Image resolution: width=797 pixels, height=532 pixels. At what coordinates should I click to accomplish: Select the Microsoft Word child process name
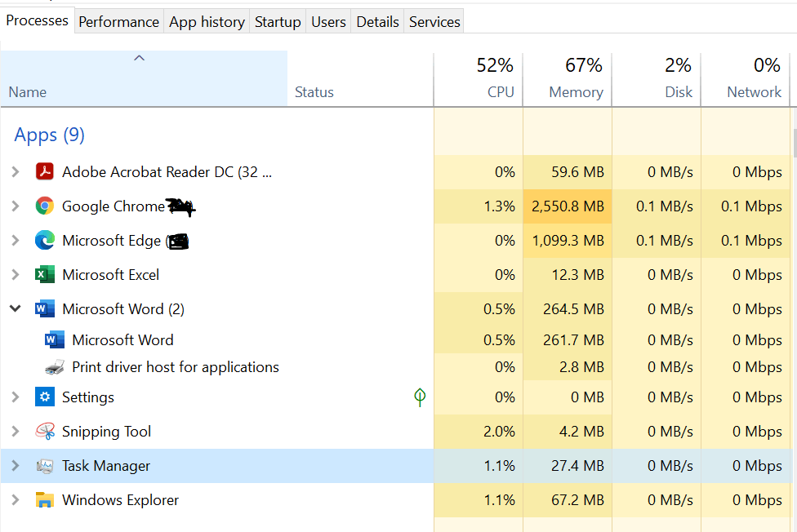coord(122,340)
